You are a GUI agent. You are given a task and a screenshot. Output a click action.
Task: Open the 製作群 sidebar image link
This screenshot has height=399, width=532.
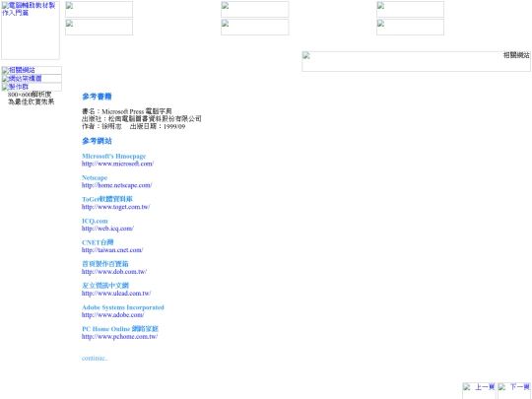(32, 87)
